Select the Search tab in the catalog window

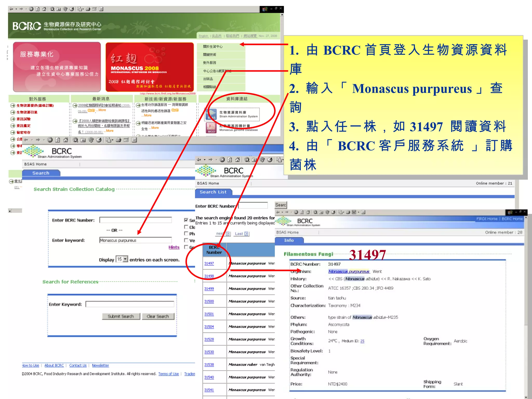tap(41, 173)
